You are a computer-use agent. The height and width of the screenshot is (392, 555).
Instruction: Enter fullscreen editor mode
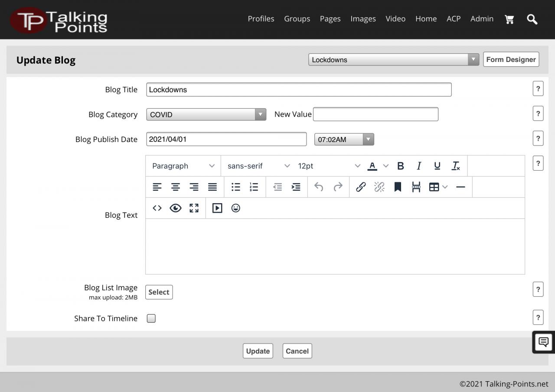[194, 208]
